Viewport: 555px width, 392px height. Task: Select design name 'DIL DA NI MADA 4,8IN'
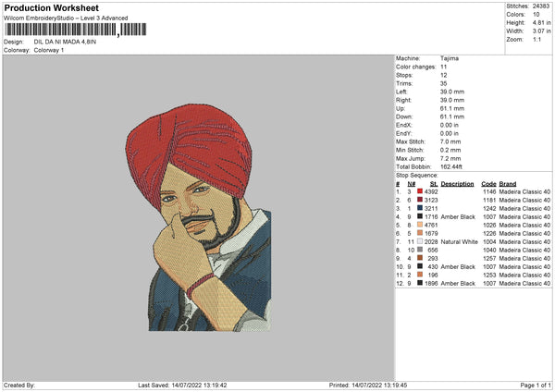point(65,42)
